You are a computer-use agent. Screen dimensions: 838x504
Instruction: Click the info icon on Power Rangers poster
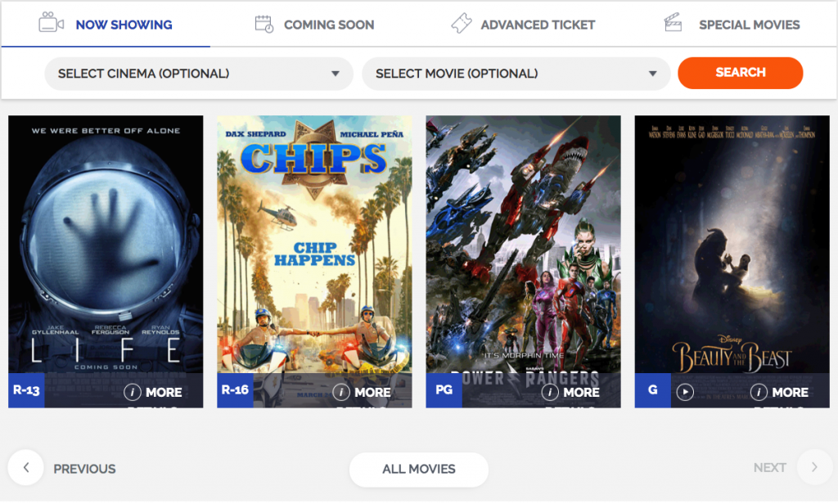click(x=550, y=392)
